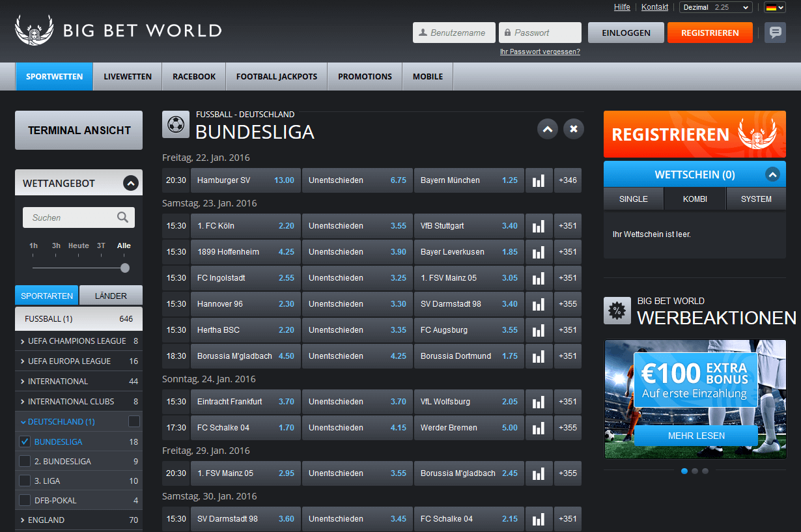
Task: Set time filter to 1h
Action: 33,245
